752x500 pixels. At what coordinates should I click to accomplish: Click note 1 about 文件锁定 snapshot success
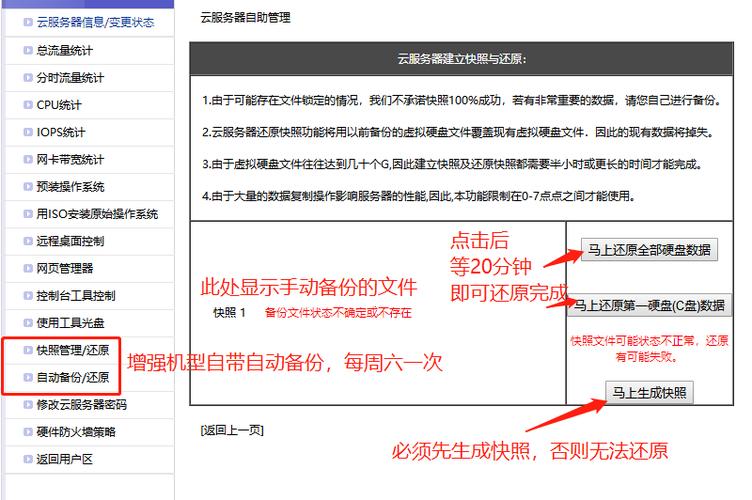click(461, 100)
